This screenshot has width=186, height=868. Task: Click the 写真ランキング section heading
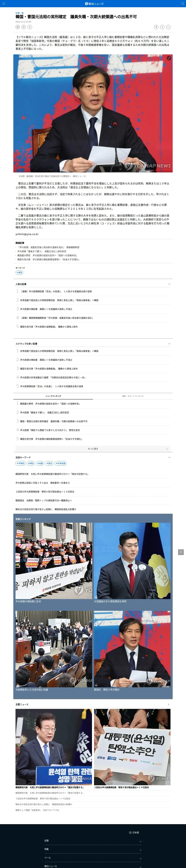tap(23, 519)
